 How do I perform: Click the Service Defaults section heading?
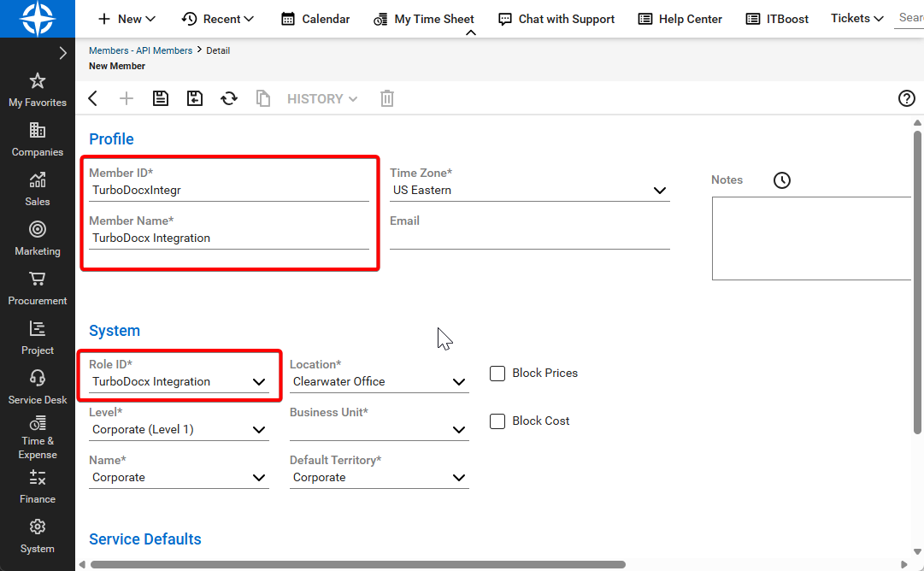pyautogui.click(x=145, y=539)
